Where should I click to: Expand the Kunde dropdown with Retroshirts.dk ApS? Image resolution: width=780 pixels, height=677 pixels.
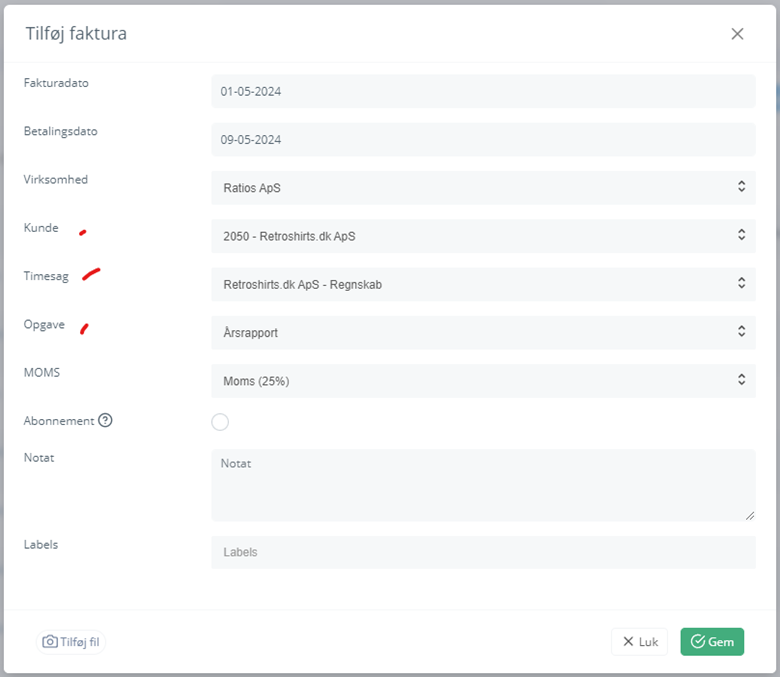click(x=483, y=236)
